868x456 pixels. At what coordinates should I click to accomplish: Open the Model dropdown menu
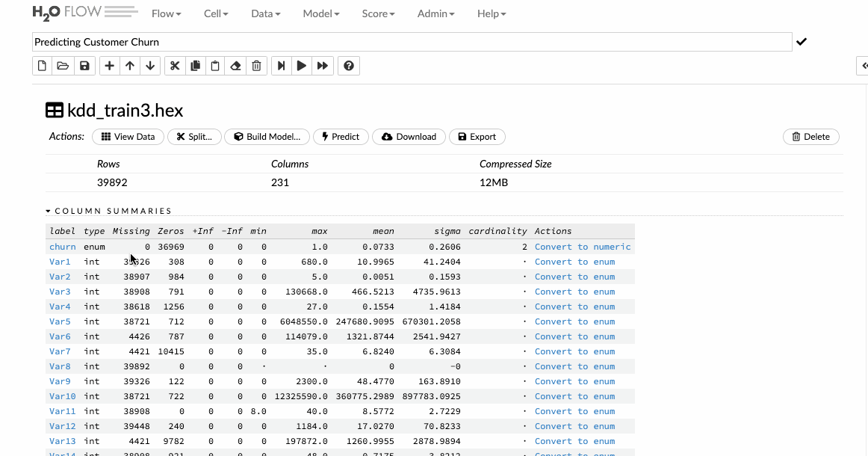(321, 14)
